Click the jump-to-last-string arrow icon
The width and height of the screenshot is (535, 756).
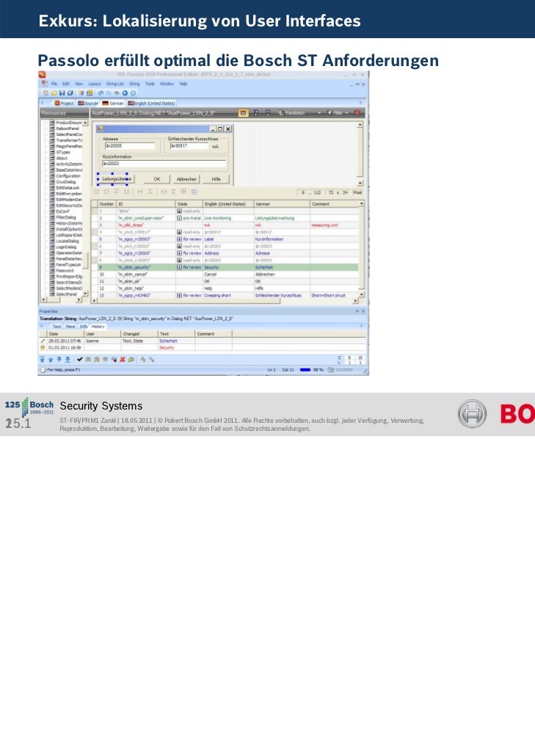coord(68,359)
